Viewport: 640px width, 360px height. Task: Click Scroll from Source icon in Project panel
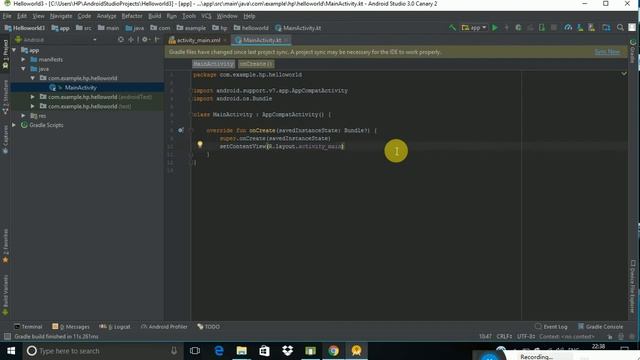click(x=121, y=40)
